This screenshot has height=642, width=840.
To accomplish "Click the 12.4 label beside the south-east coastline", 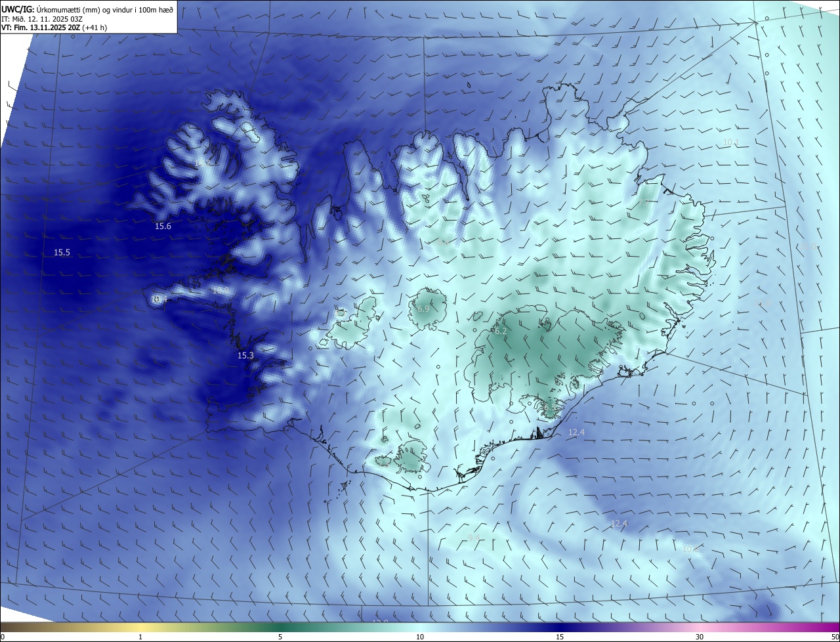I will (576, 432).
